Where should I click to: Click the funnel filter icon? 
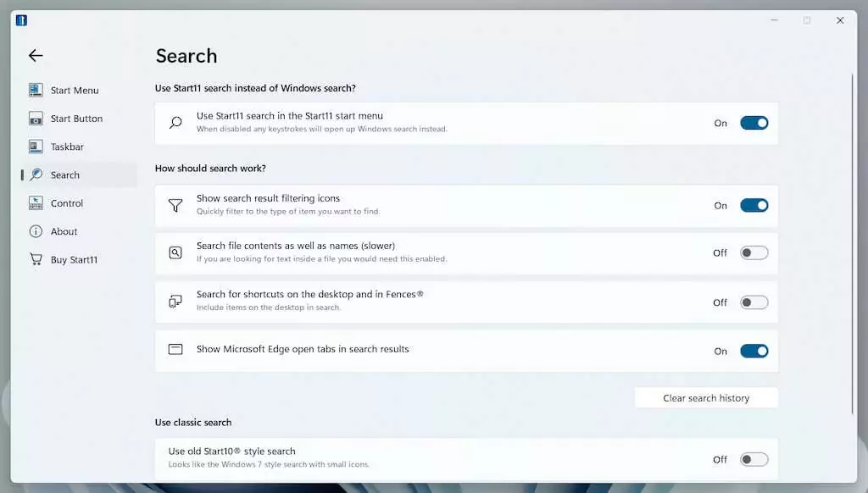click(175, 205)
